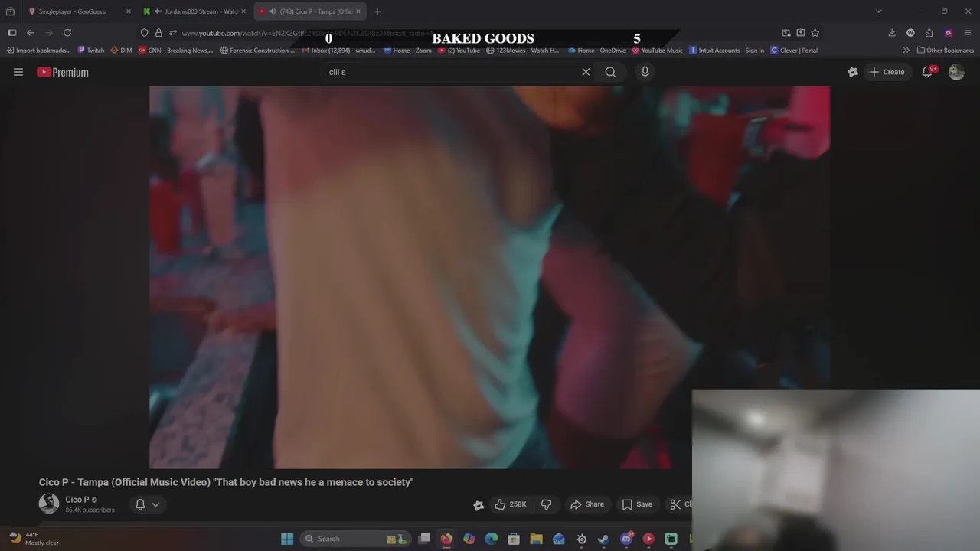
Task: Show more bookmarks chevron
Action: 906,51
